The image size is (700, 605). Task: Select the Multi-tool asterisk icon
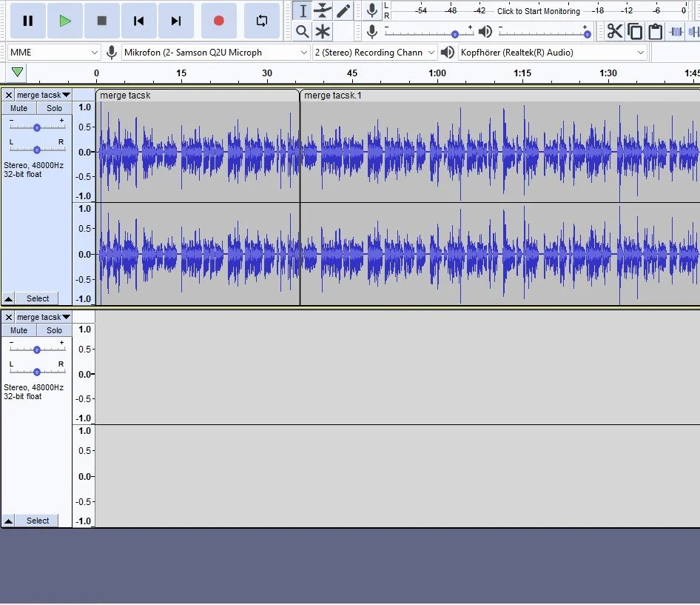click(323, 31)
